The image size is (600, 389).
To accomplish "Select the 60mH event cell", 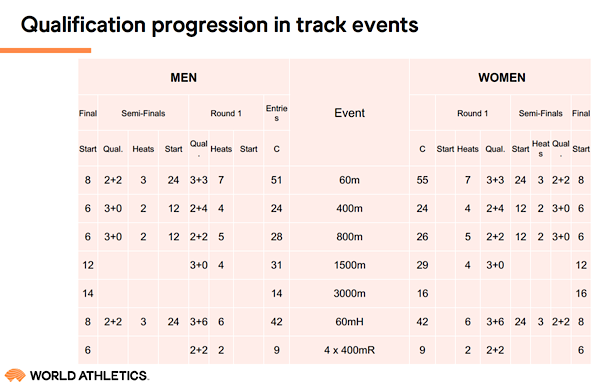I will [x=349, y=322].
